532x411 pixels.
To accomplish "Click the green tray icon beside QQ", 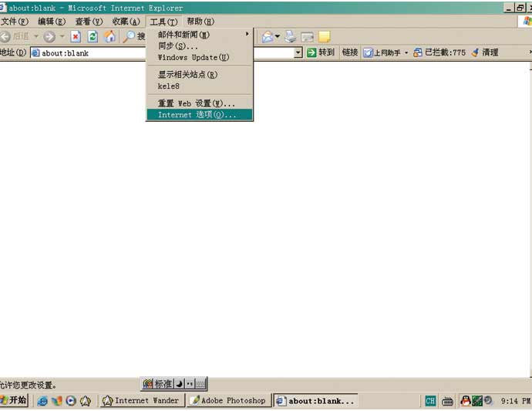I will 476,401.
